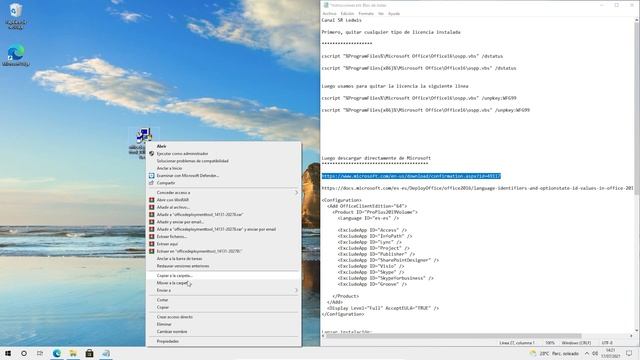640x360 pixels.
Task: Click Abrir in the context menu
Action: (x=161, y=146)
